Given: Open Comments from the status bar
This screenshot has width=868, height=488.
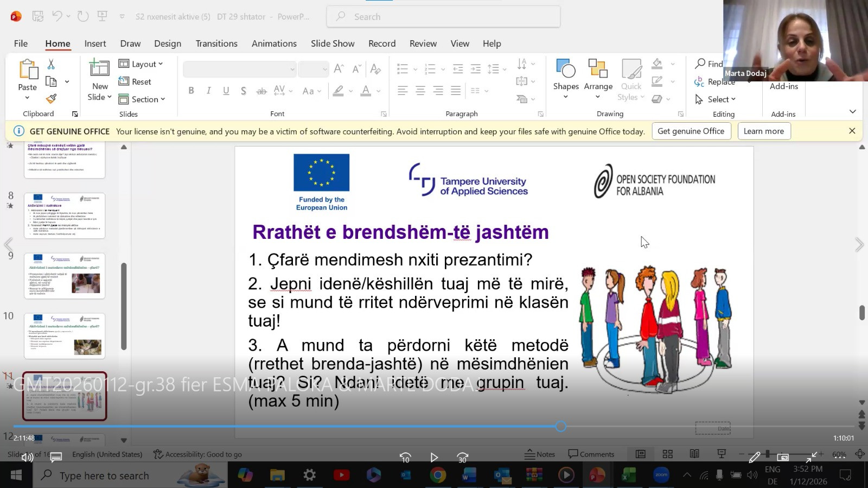Looking at the screenshot, I should (591, 454).
